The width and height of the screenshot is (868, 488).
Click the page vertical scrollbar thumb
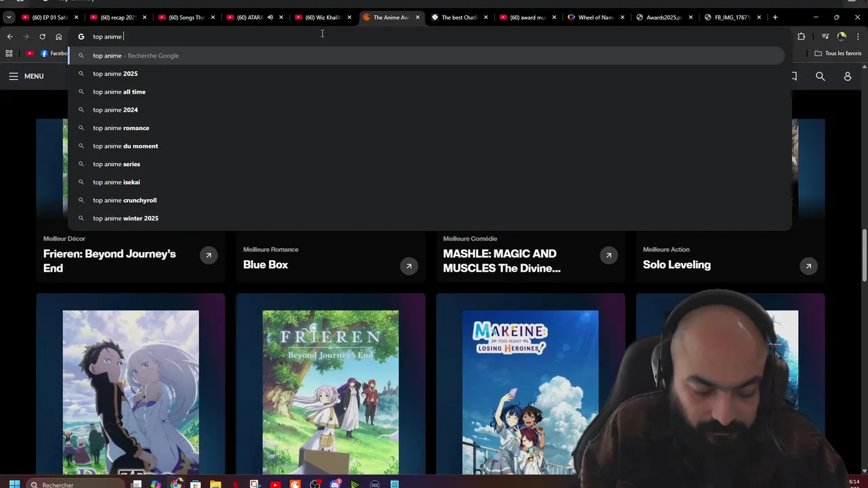pos(864,256)
